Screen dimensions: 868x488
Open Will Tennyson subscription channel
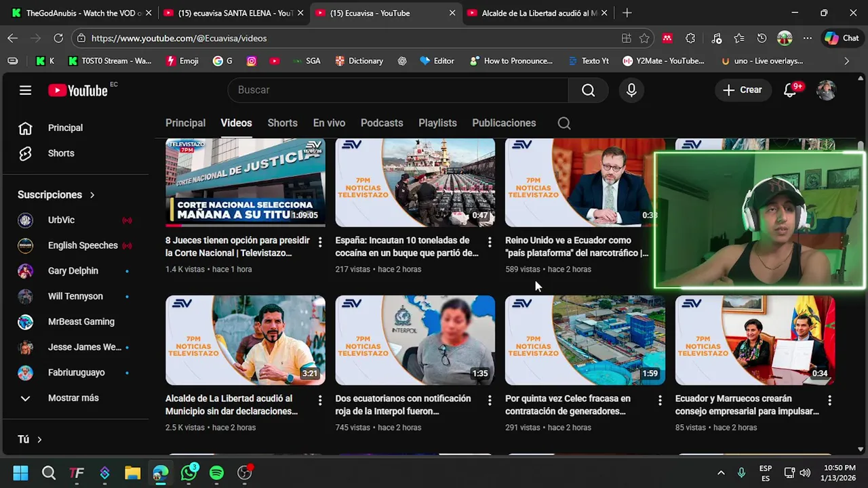(74, 296)
